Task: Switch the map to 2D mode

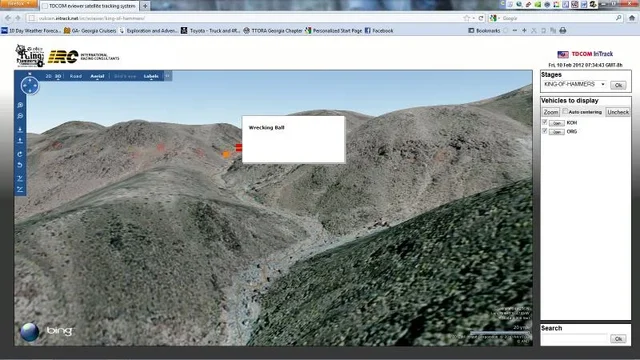Action: 49,76
